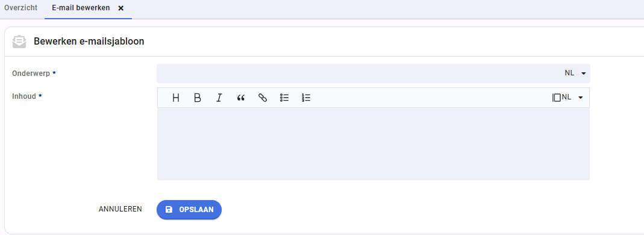Apply heading formatting with the H icon
The width and height of the screenshot is (644, 235).
176,98
